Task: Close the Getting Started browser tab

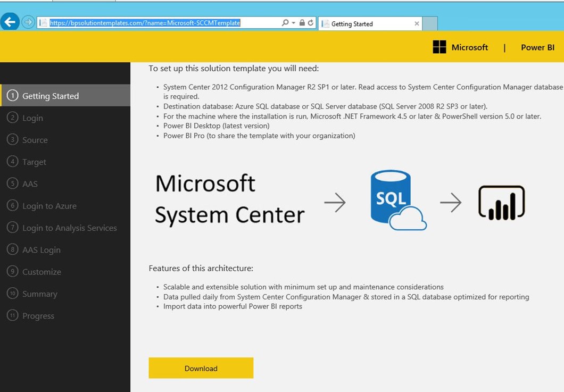Action: [x=417, y=24]
